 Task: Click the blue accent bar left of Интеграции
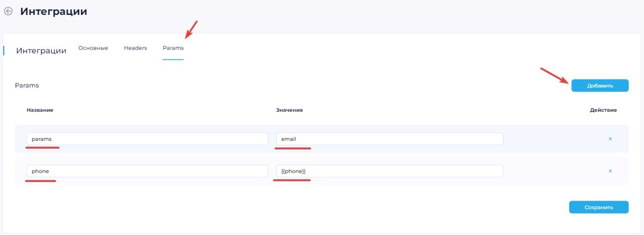pos(4,50)
